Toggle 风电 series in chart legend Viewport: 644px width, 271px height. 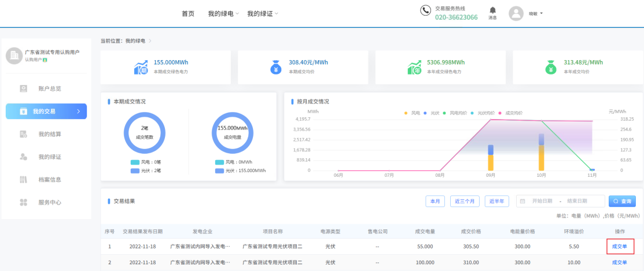412,113
